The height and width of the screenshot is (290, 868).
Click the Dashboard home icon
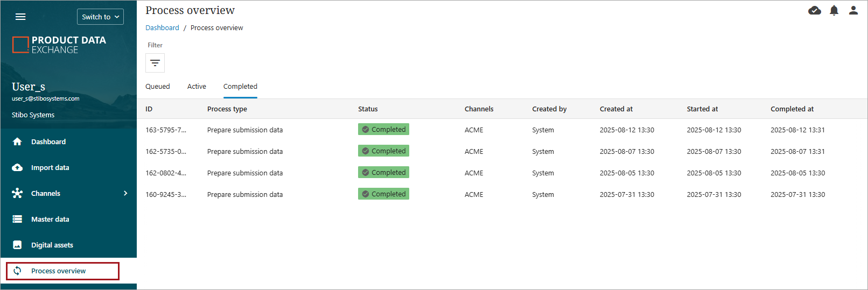17,142
